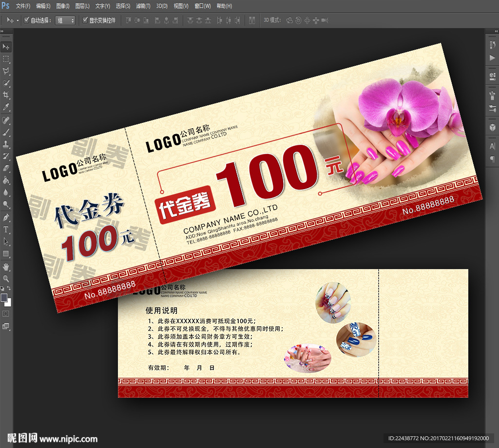Image resolution: width=499 pixels, height=448 pixels.
Task: Open the 文字(Y) menu
Action: [102, 6]
